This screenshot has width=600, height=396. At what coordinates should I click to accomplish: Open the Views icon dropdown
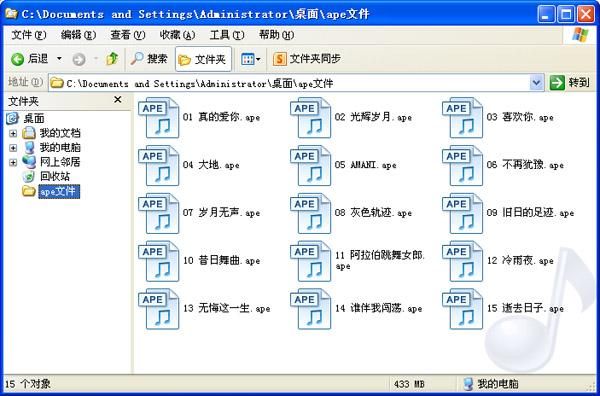tap(251, 59)
